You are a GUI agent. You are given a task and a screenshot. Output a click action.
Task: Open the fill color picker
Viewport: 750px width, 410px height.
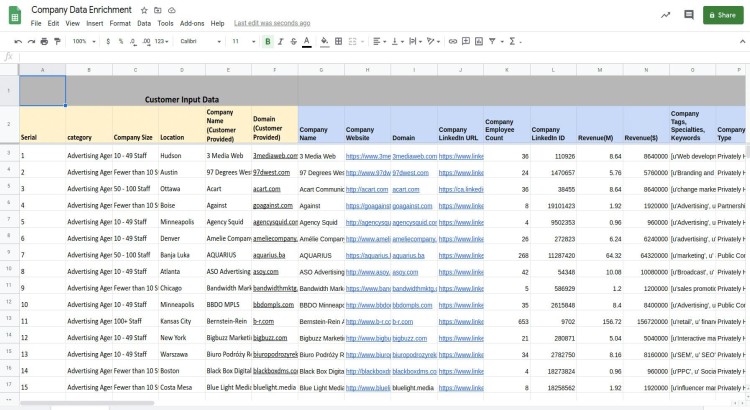tap(324, 42)
